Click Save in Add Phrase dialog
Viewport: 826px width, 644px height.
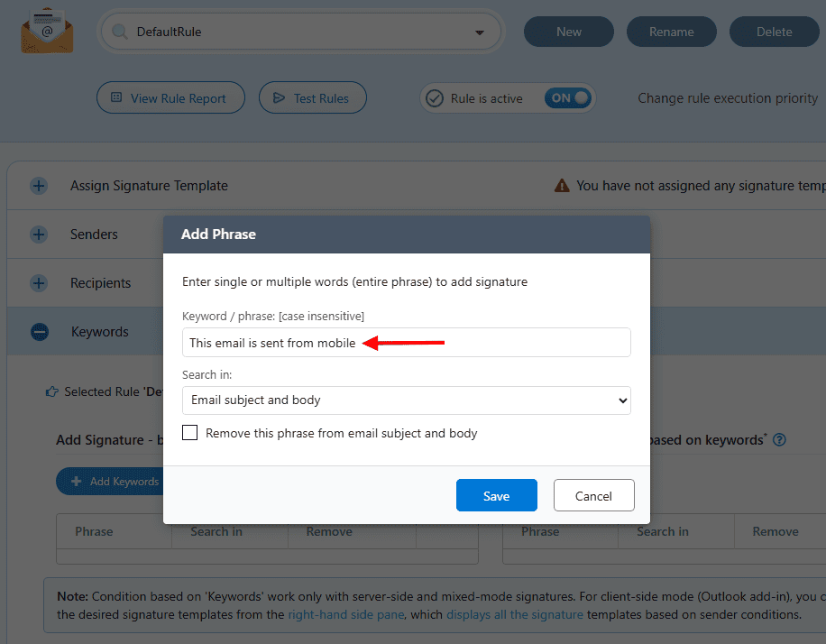[x=496, y=496]
